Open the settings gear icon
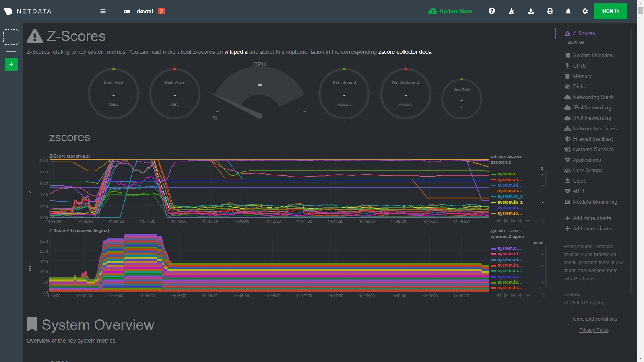The image size is (644, 362). click(585, 11)
